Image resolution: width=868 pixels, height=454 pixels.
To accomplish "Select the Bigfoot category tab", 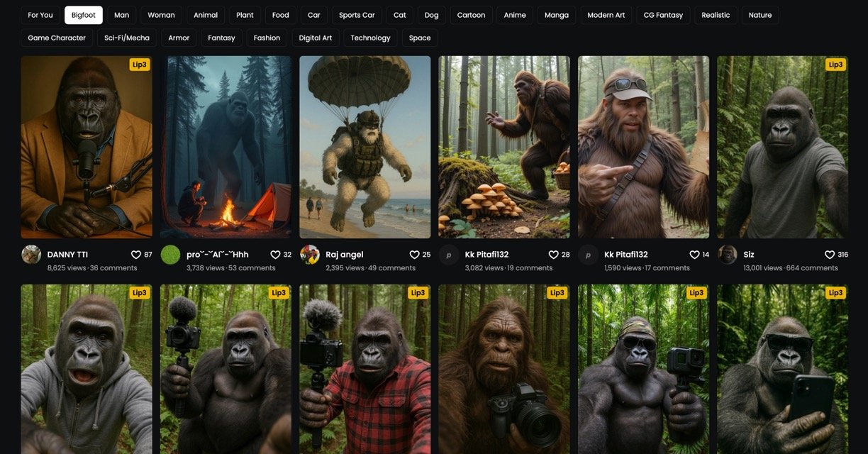I will click(x=84, y=15).
